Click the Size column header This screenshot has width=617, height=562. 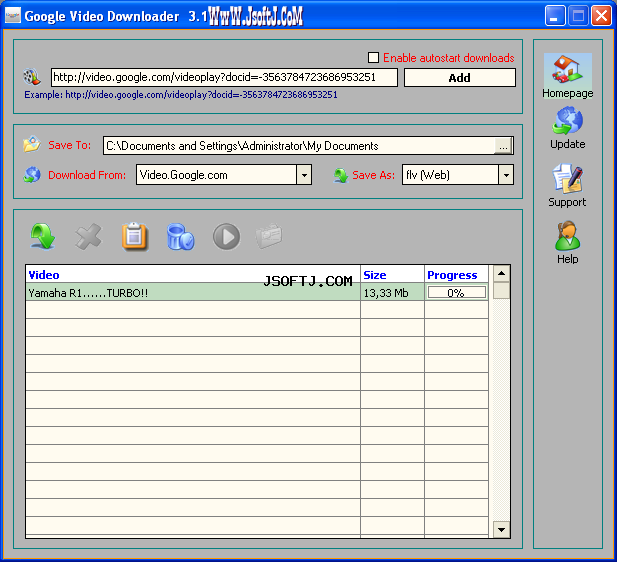[392, 275]
